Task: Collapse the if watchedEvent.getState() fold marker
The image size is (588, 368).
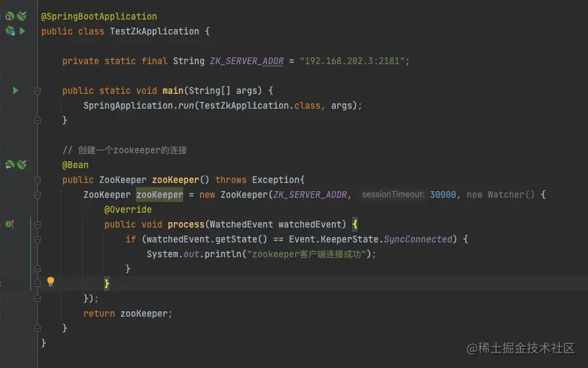Action: coord(37,240)
